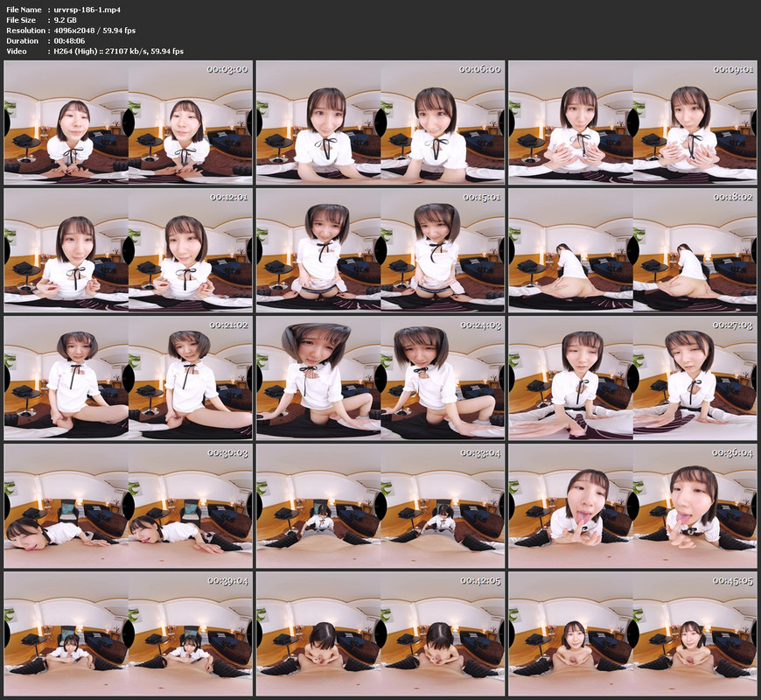Image resolution: width=761 pixels, height=700 pixels.
Task: Click the file name urvrsp-186-1.mp4
Action: point(87,10)
